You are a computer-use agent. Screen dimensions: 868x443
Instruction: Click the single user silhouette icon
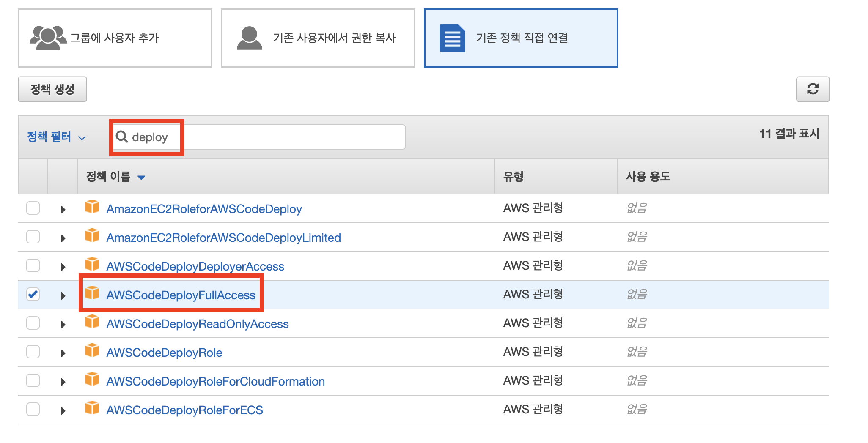(x=250, y=38)
